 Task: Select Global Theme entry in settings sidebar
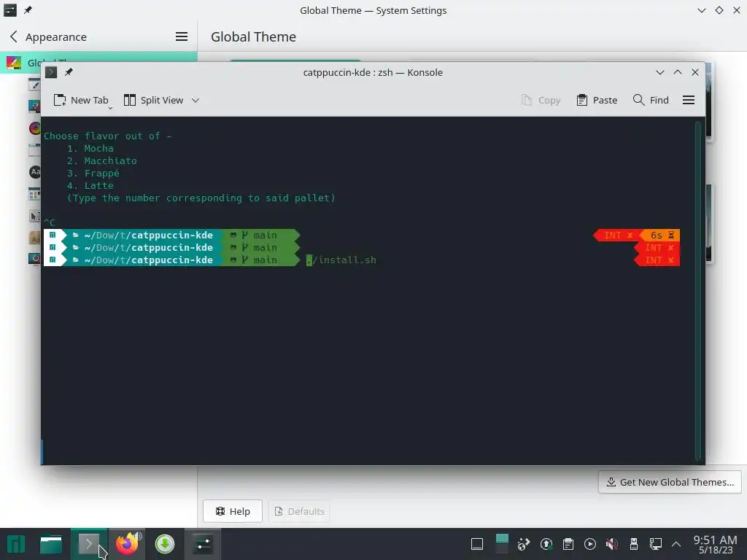(x=98, y=62)
